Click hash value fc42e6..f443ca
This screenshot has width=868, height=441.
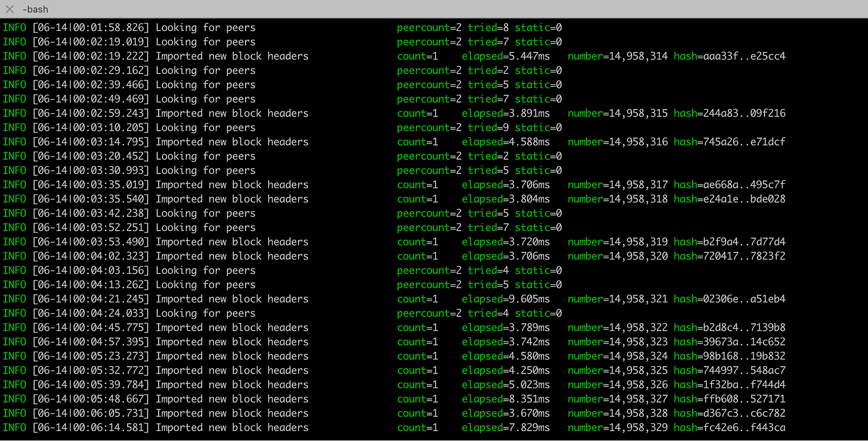[x=743, y=427]
